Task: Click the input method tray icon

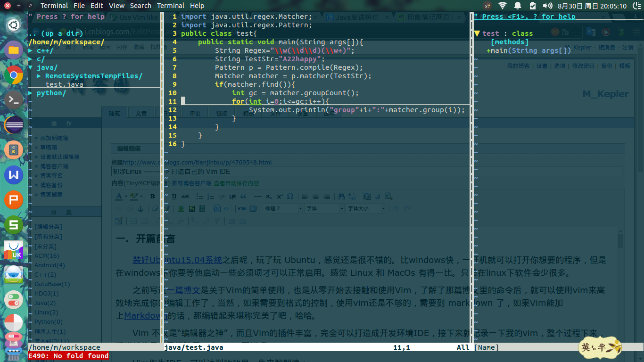Action: coord(487,6)
